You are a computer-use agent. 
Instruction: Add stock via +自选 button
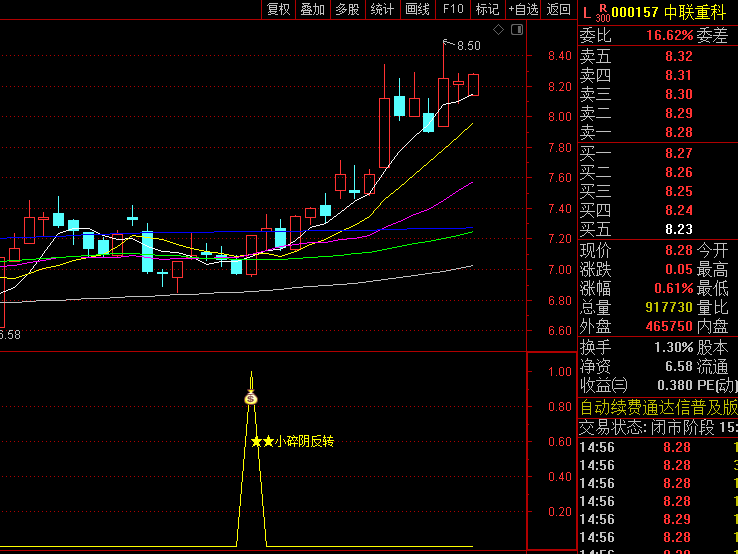tap(523, 9)
